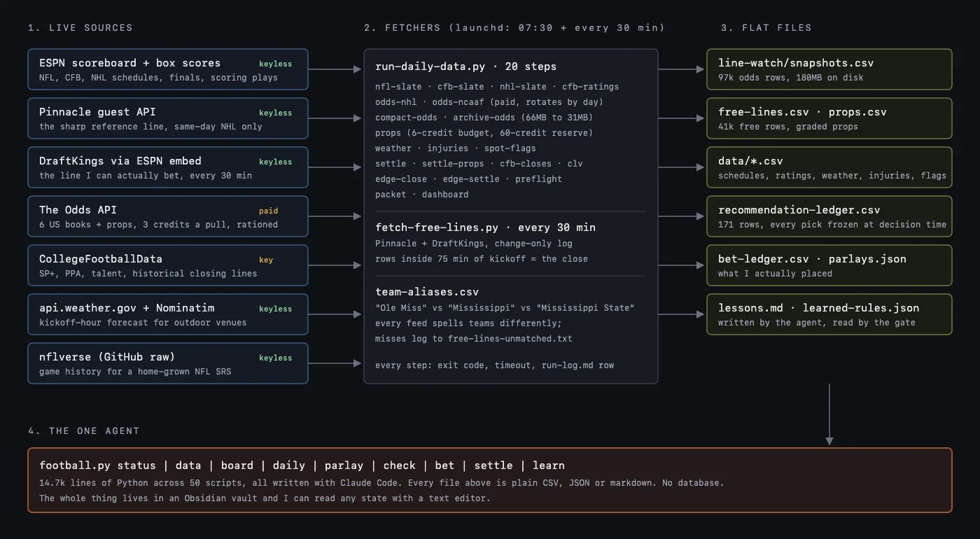Select the "2. FETCHERS" launchd heading
Viewport: 980px width, 539px height.
tap(514, 28)
